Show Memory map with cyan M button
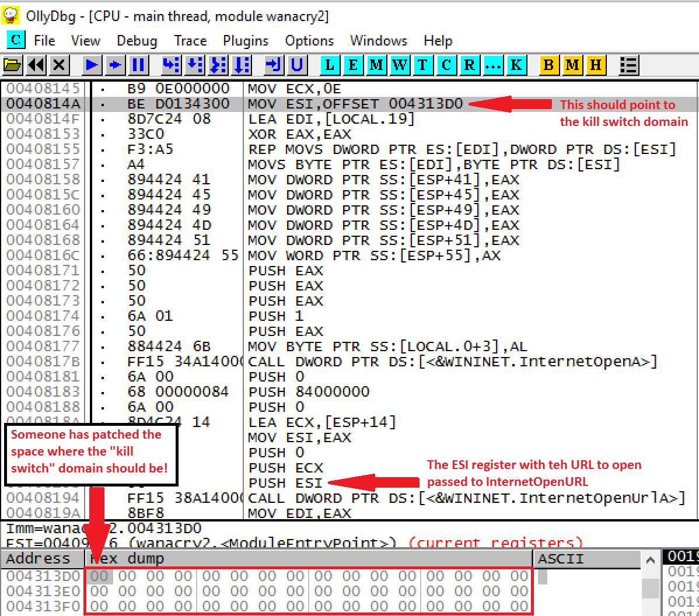 pyautogui.click(x=376, y=65)
